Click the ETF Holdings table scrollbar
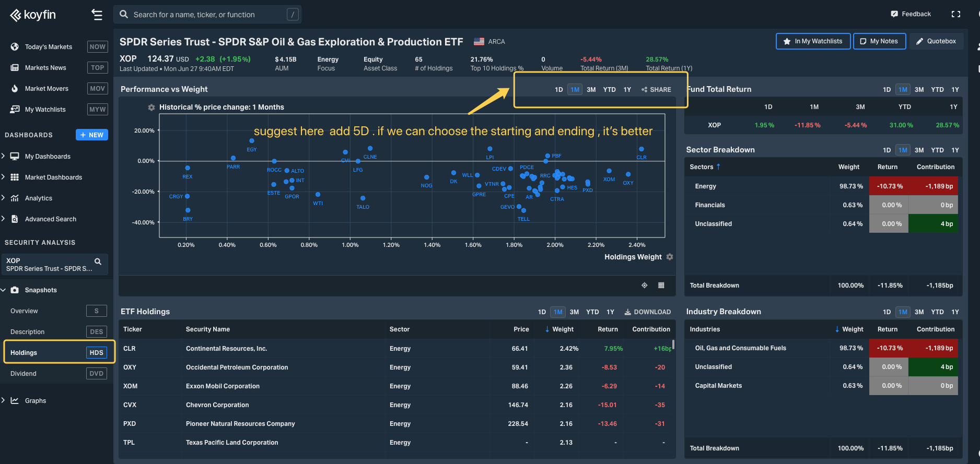The width and height of the screenshot is (980, 464). pos(673,345)
